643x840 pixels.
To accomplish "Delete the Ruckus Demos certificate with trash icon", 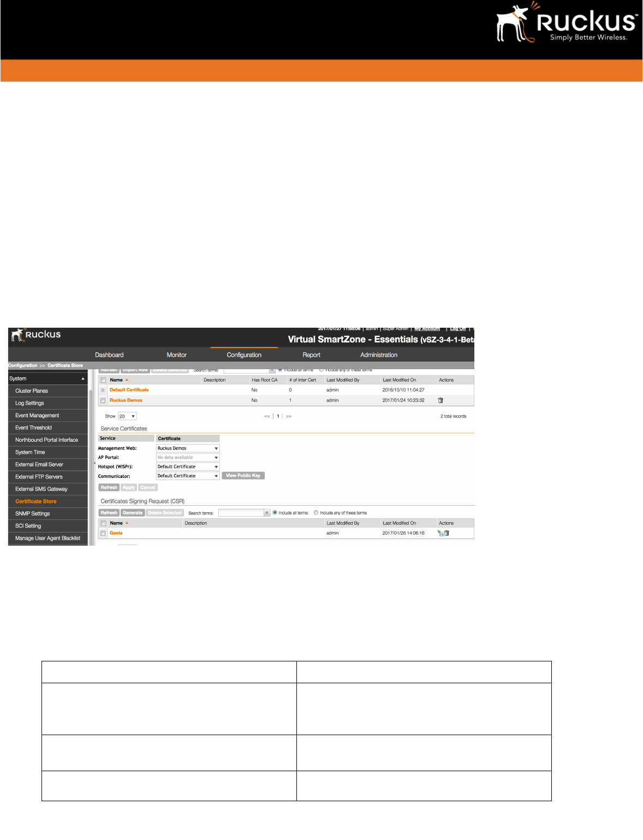I will click(x=440, y=400).
